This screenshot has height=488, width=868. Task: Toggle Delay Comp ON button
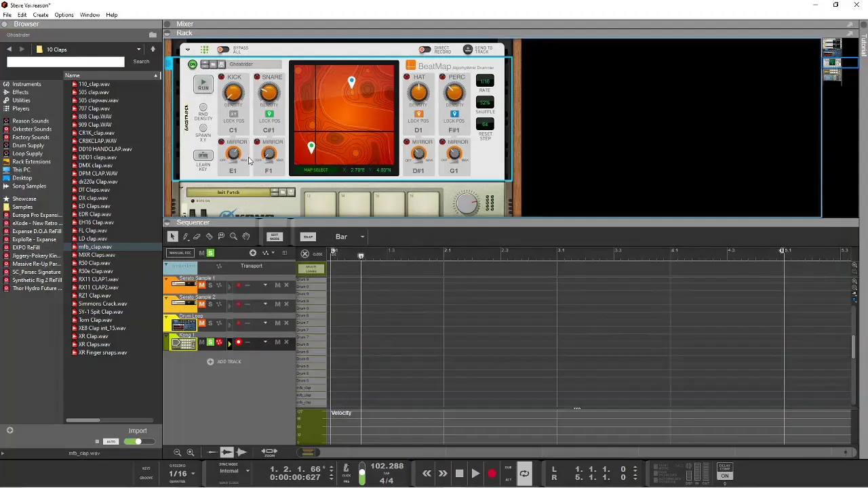(725, 475)
